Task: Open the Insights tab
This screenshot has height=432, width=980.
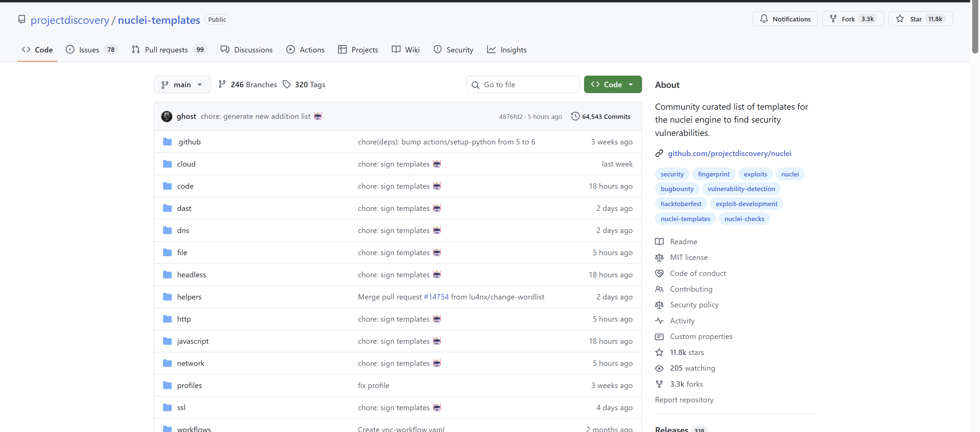Action: click(x=507, y=50)
